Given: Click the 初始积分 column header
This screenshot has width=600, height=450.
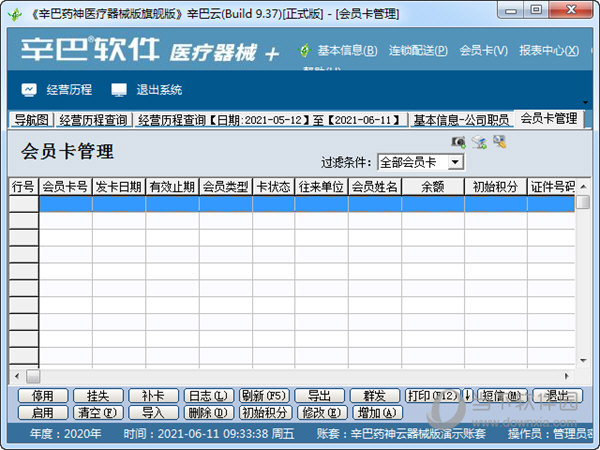Looking at the screenshot, I should point(496,187).
